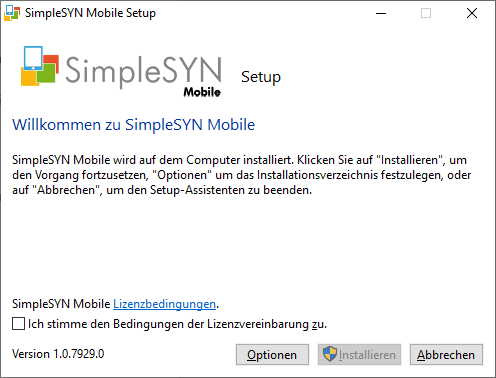Click the SimpleSYN icon in the title bar
496x378 pixels.
coord(12,13)
